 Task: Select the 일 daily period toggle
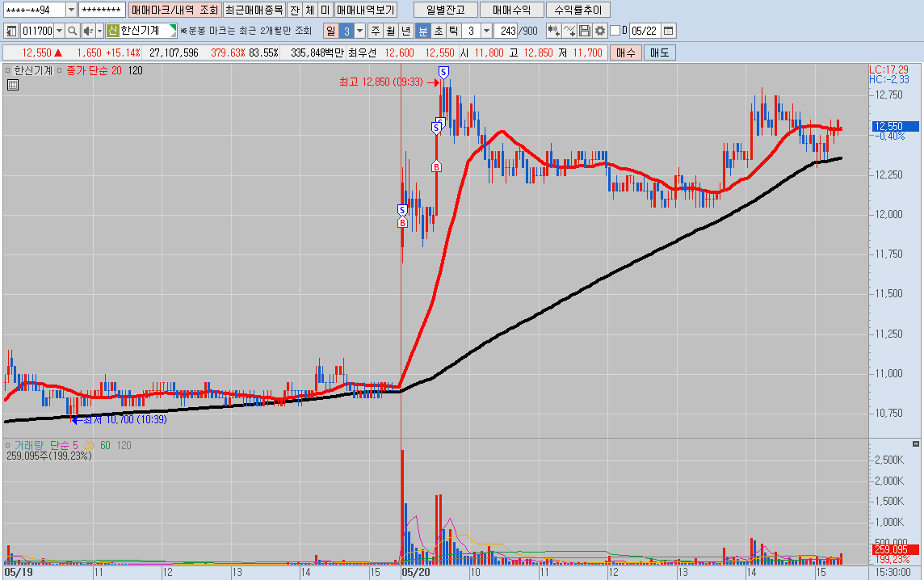point(330,31)
